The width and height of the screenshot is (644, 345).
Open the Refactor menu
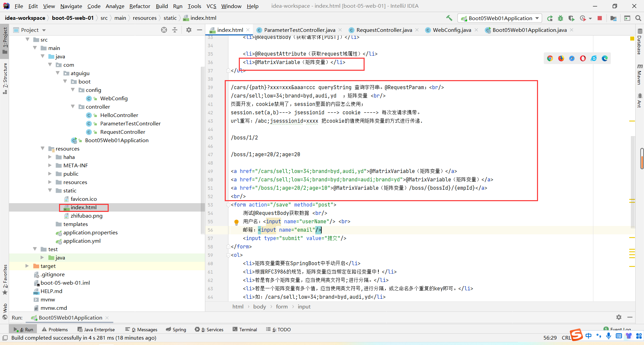pyautogui.click(x=140, y=6)
